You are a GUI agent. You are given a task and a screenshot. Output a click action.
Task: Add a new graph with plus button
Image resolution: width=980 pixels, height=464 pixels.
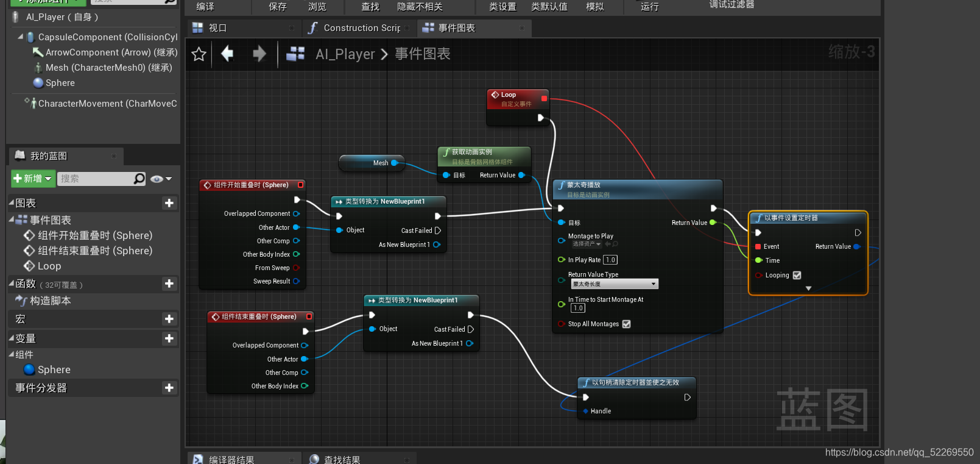tap(169, 203)
